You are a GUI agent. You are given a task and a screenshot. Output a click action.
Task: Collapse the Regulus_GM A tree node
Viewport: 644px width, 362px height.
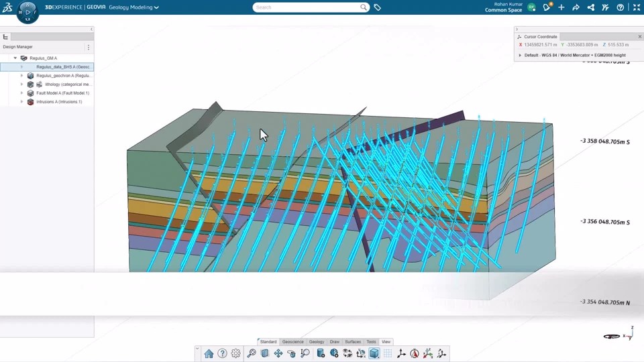point(15,58)
